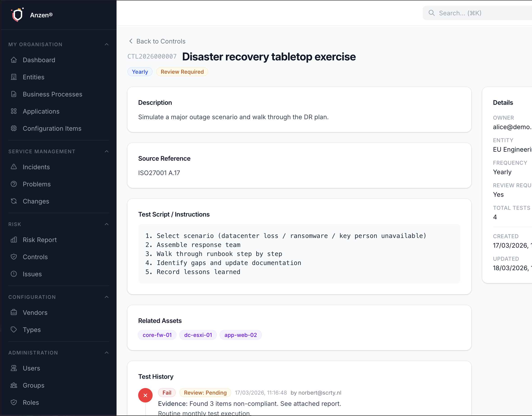
Task: Click the Types tag icon
Action: click(x=14, y=329)
